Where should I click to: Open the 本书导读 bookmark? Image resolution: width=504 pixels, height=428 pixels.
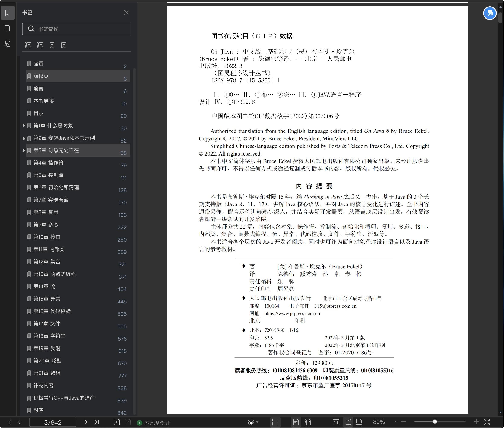(x=78, y=101)
